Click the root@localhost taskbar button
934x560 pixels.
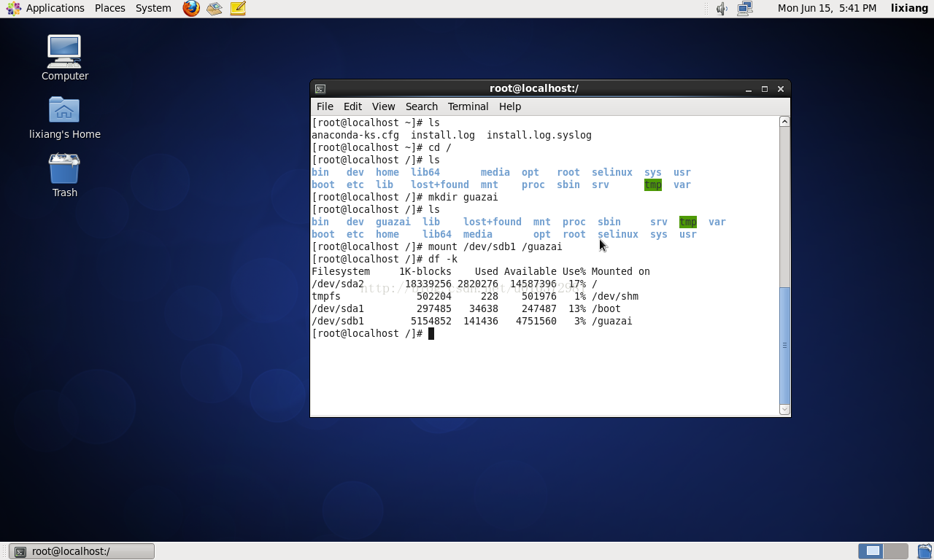[x=82, y=551]
